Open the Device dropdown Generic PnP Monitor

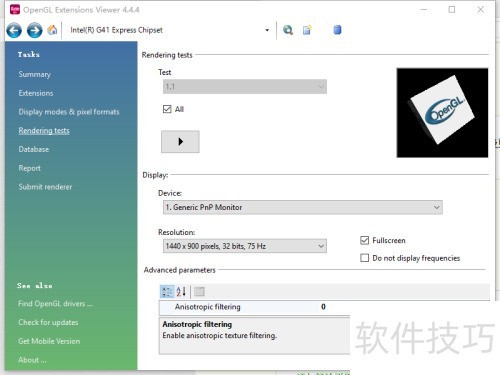point(303,207)
